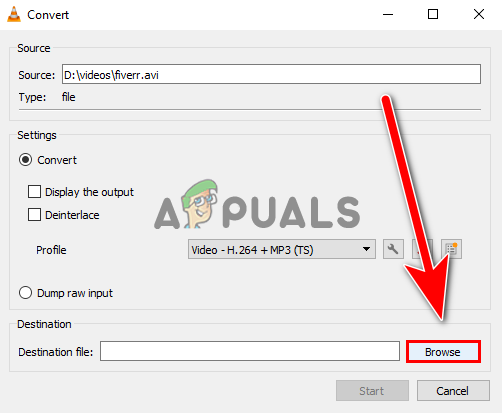Expand profile list via dropdown arrow
Viewport: 502px width, 413px height.
(366, 249)
